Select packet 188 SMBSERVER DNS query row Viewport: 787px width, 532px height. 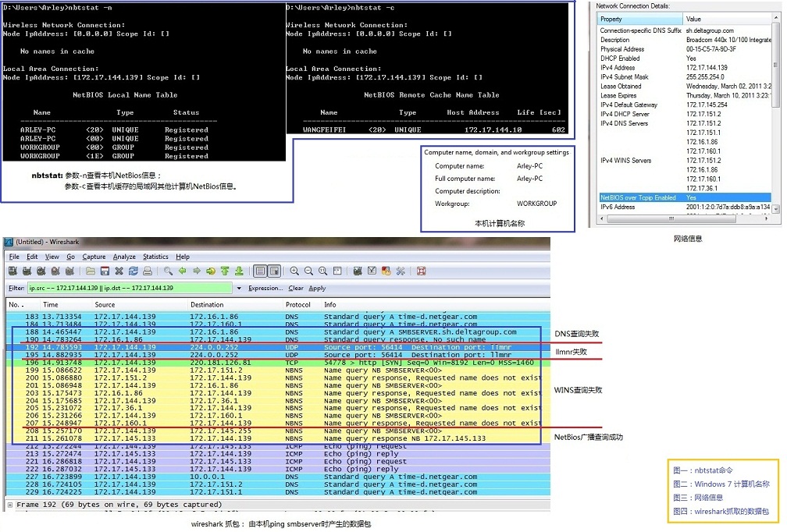pos(278,332)
